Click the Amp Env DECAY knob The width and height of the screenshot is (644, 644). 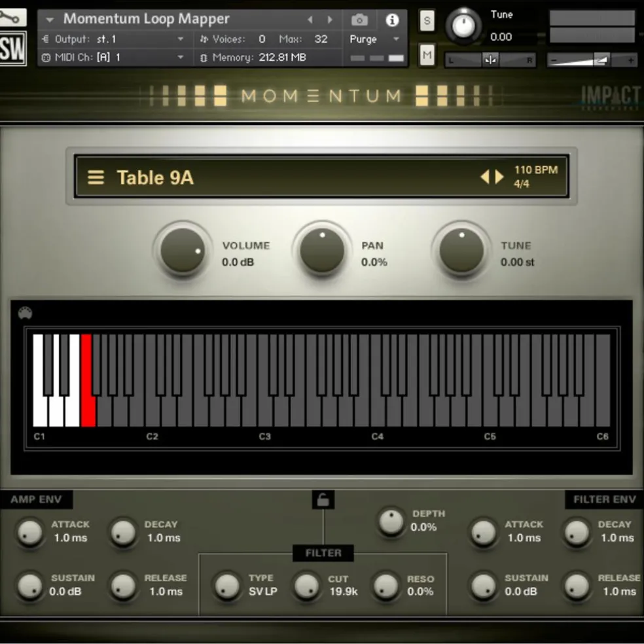pos(123,532)
